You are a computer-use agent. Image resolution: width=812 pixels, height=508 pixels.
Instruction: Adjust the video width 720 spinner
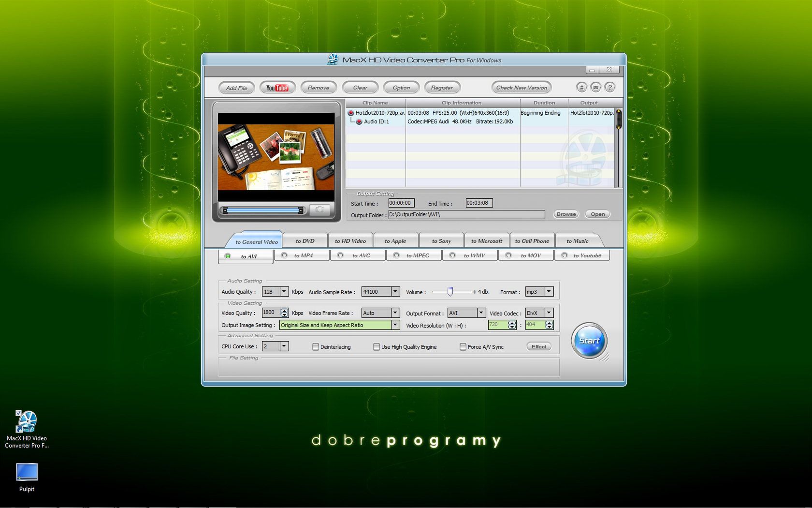point(512,325)
